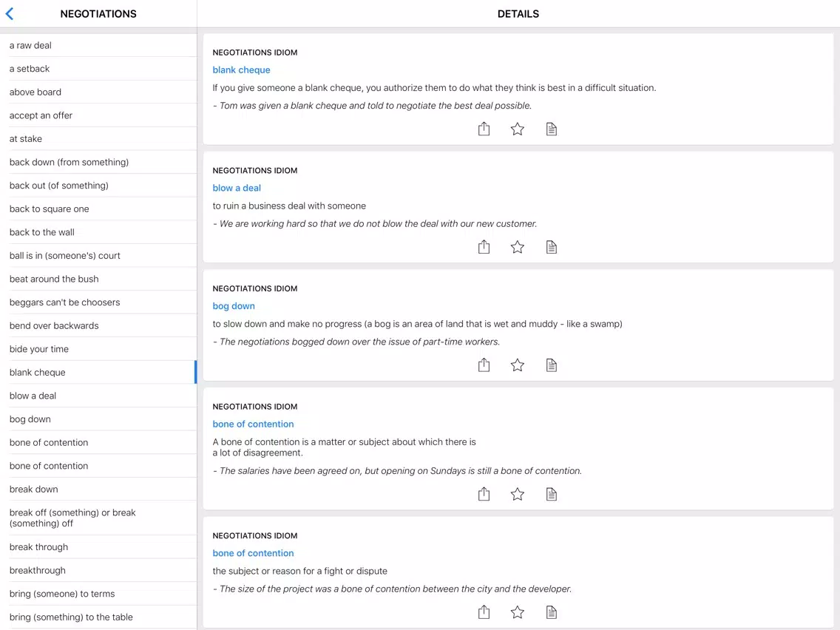The image size is (840, 630).
Task: Share the fight or dispute 'bone of contention' card
Action: 484,612
